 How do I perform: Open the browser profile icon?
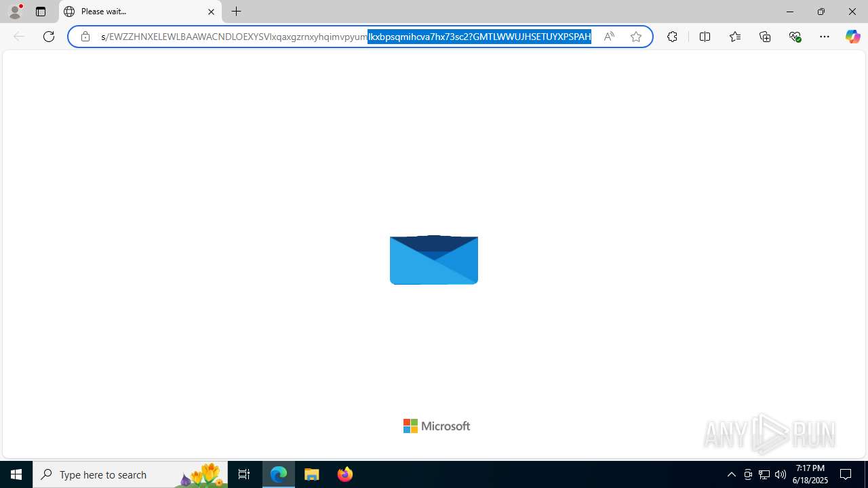15,12
